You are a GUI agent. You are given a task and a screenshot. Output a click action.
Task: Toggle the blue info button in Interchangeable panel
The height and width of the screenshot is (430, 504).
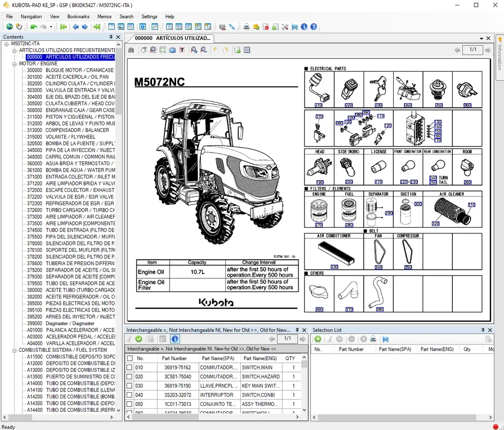(x=175, y=339)
